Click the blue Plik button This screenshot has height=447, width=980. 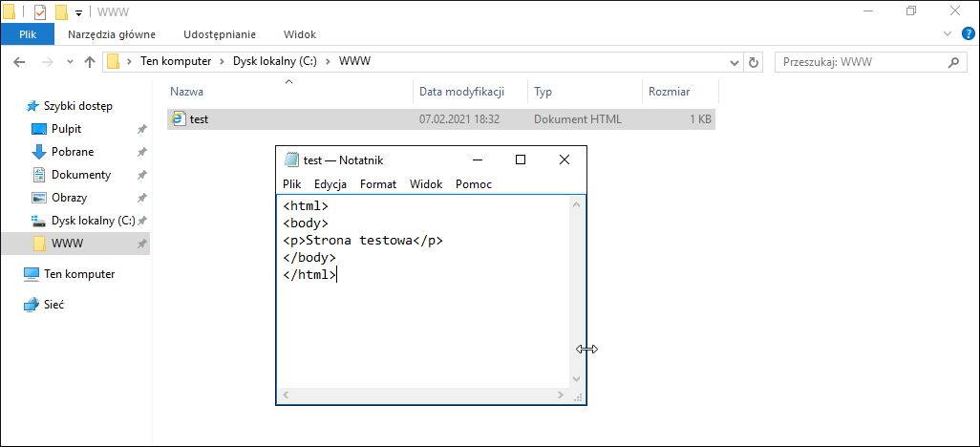[28, 35]
